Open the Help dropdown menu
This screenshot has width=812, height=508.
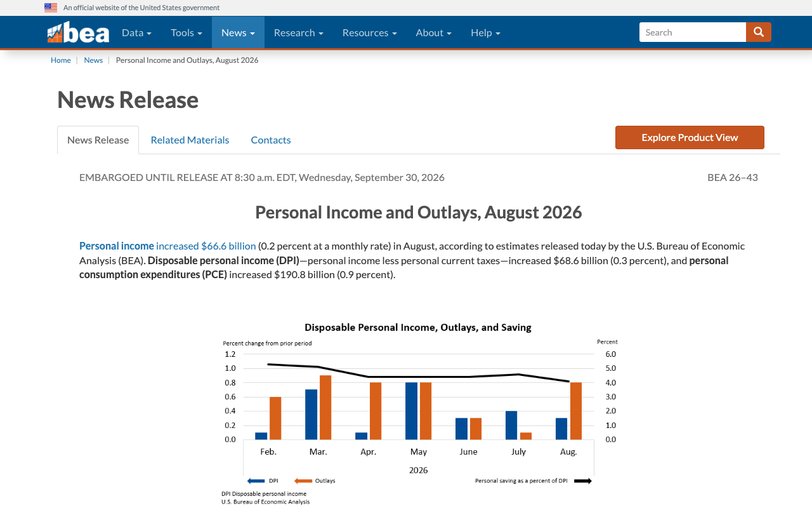point(485,32)
